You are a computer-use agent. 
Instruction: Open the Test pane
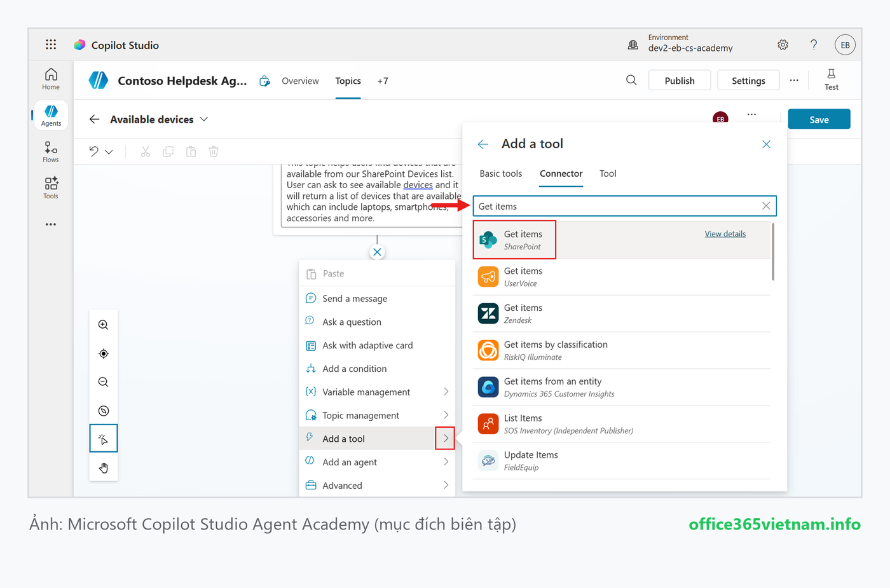point(832,80)
